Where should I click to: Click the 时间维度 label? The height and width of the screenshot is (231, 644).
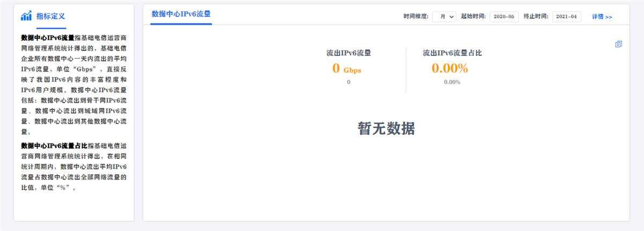[x=416, y=17]
